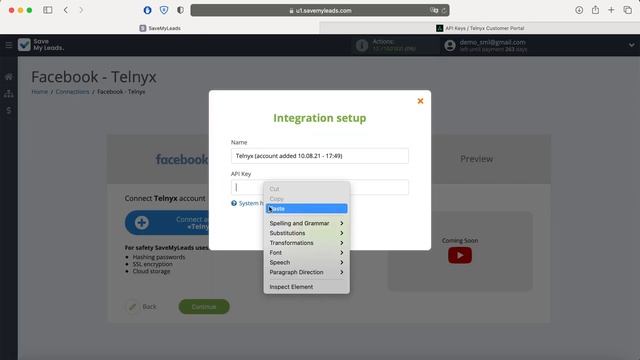Screen dimensions: 640x360
Task: Click the Connect account Telnyx button
Action: coord(167,223)
